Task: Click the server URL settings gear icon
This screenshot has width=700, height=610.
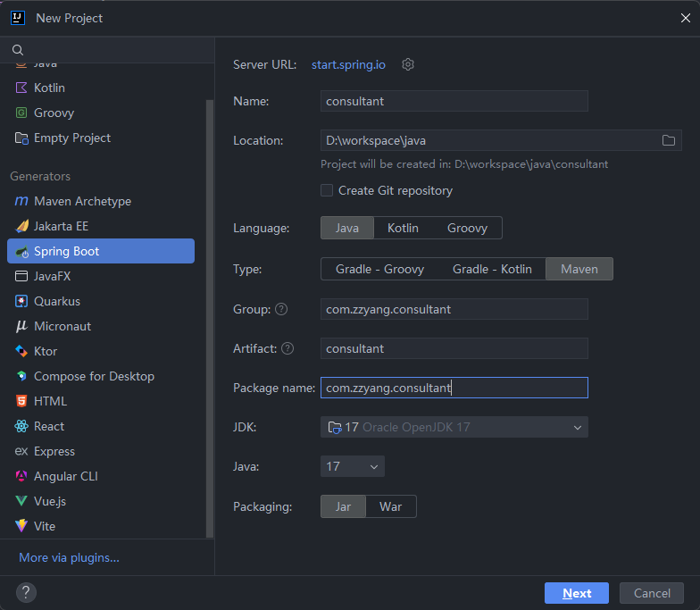Action: tap(408, 64)
